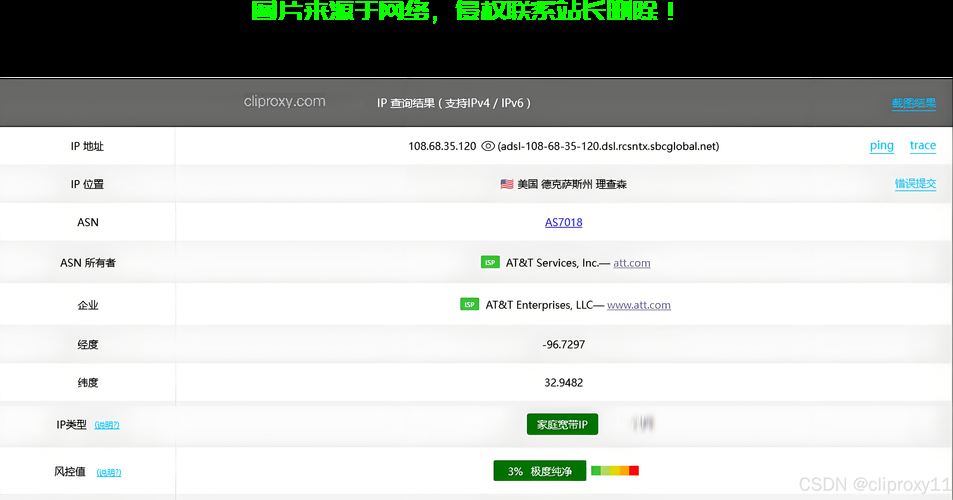Click 说明 link next to IP类型
The height and width of the screenshot is (500, 953).
pyautogui.click(x=107, y=425)
